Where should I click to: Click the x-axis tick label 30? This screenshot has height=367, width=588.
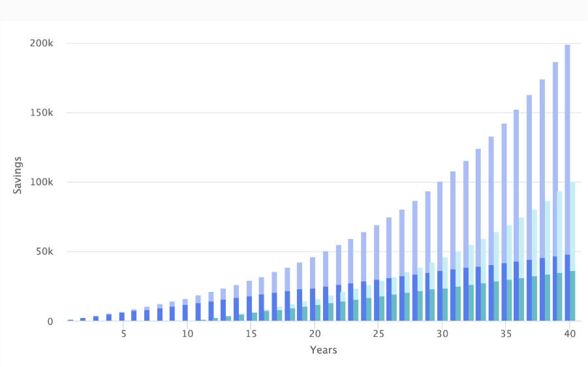tap(441, 334)
